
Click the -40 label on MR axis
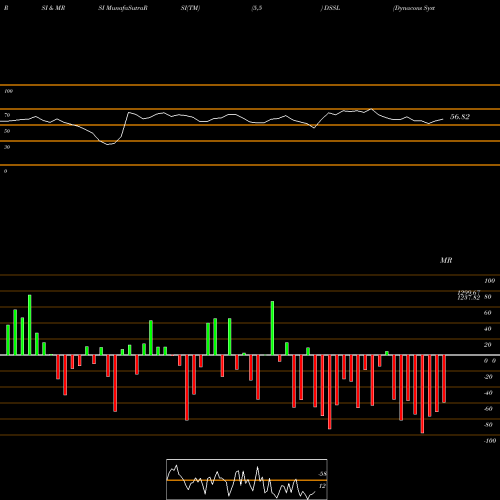click(x=488, y=393)
